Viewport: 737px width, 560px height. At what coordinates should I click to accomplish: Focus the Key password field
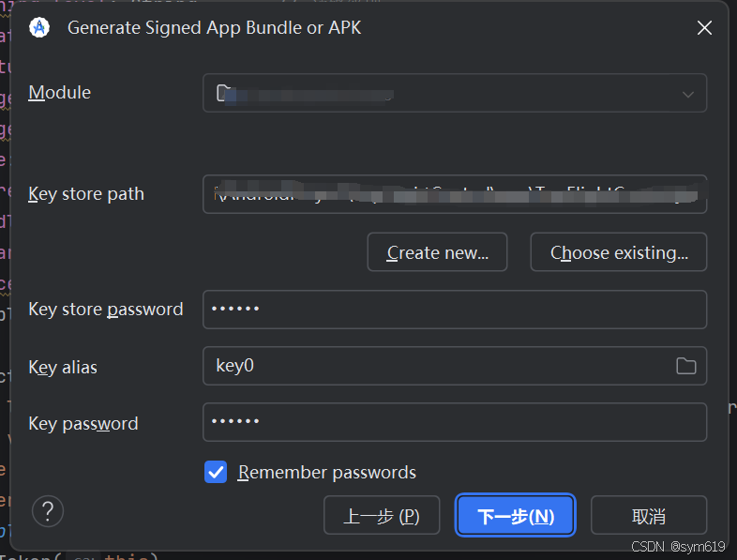coord(455,422)
